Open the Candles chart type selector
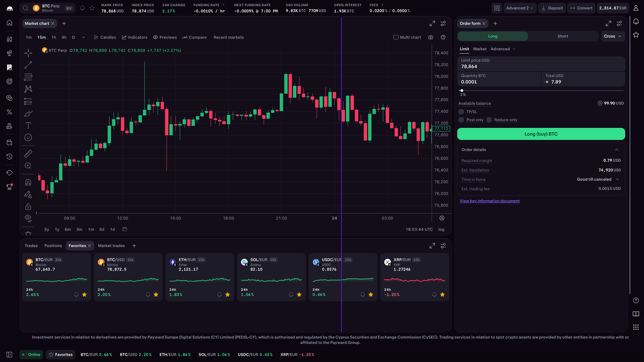Image resolution: width=644 pixels, height=362 pixels. coord(105,37)
